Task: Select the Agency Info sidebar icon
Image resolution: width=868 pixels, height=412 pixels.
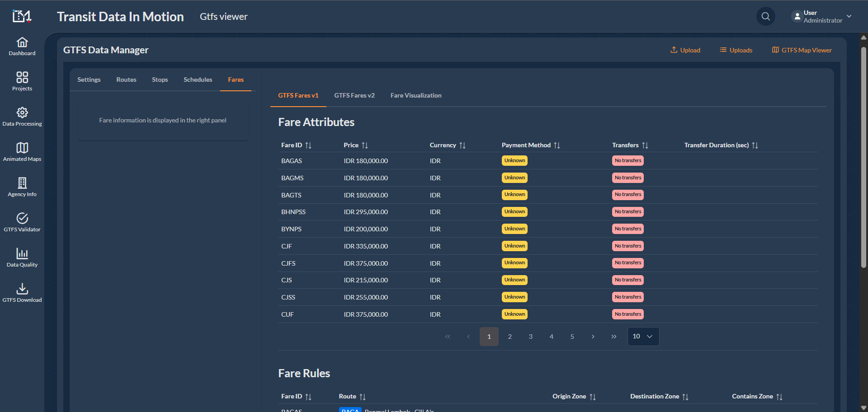Action: [x=22, y=187]
